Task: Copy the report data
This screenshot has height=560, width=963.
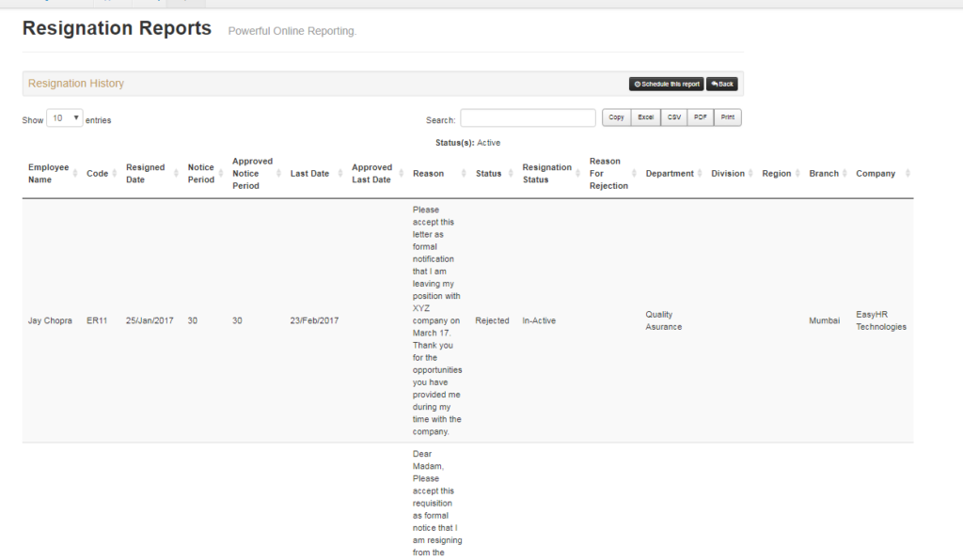Action: tap(616, 117)
